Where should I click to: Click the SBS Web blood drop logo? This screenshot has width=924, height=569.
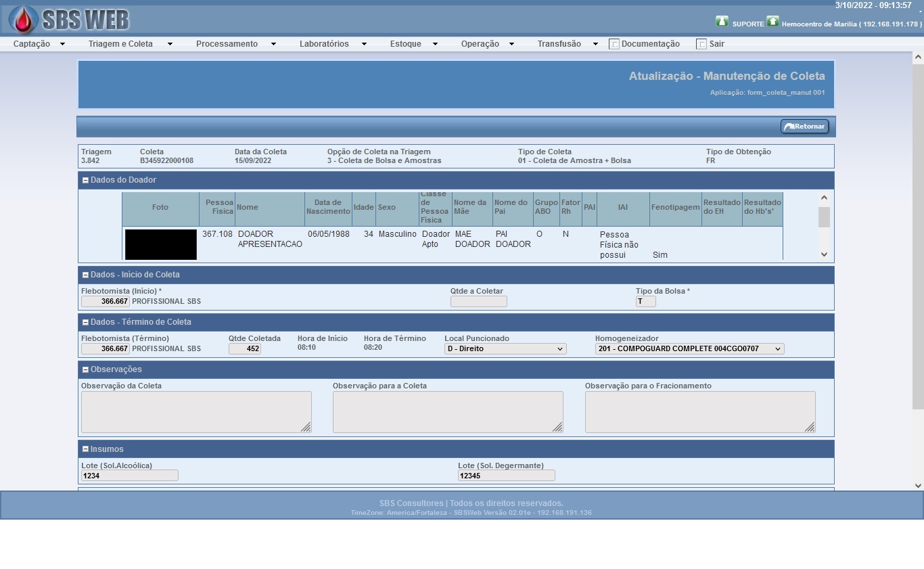24,20
